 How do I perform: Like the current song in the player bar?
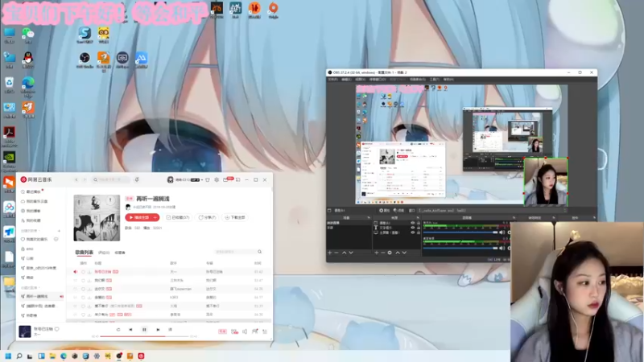(x=57, y=329)
